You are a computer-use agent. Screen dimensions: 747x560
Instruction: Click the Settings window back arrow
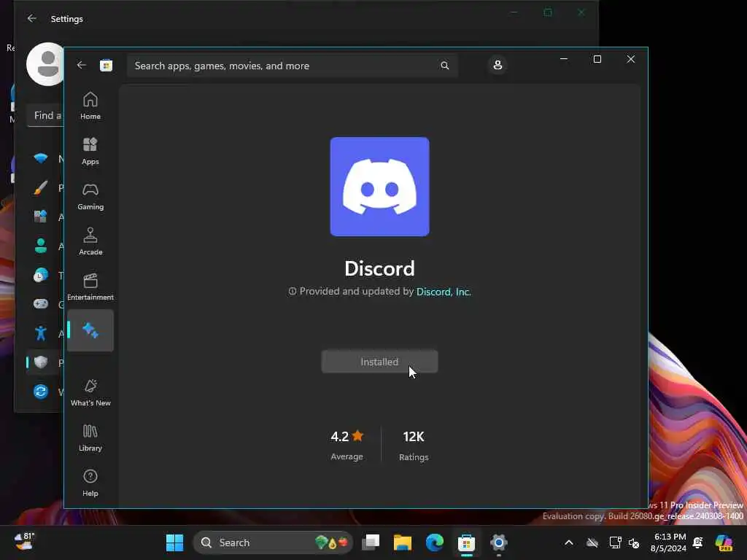(32, 18)
